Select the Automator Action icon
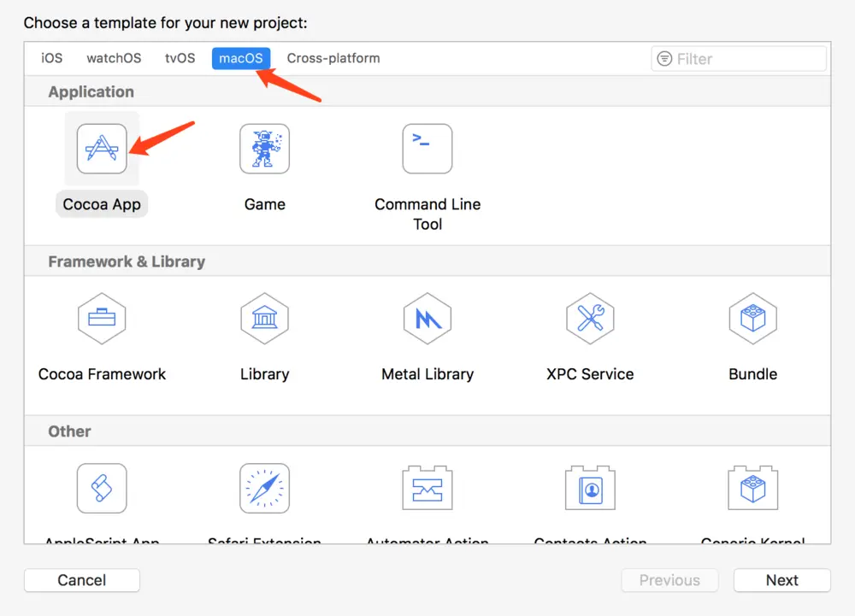 [x=427, y=488]
